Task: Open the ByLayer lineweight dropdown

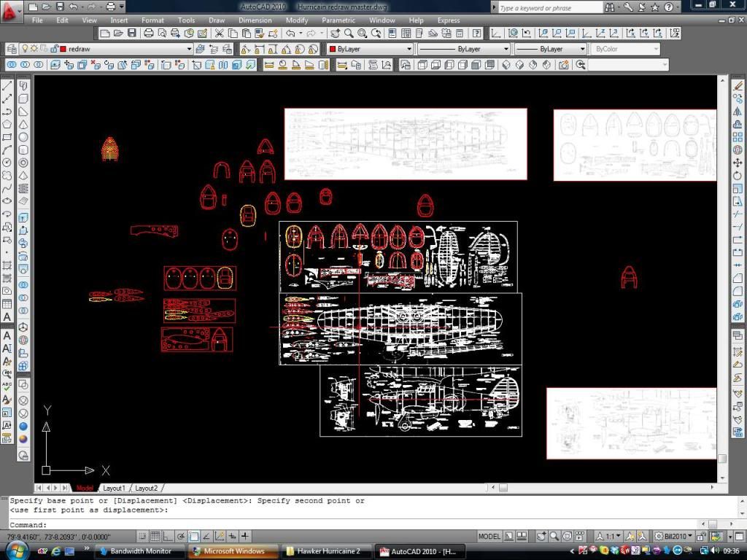Action: tap(582, 49)
